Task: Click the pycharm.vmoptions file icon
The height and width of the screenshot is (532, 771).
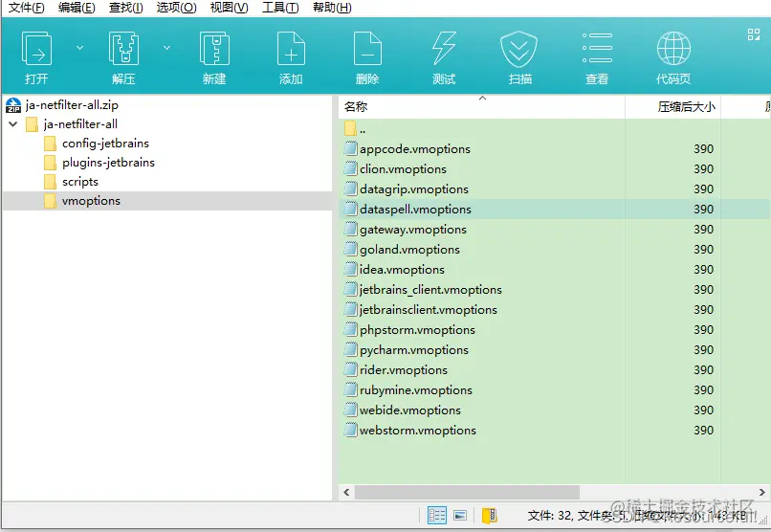Action: pyautogui.click(x=351, y=349)
